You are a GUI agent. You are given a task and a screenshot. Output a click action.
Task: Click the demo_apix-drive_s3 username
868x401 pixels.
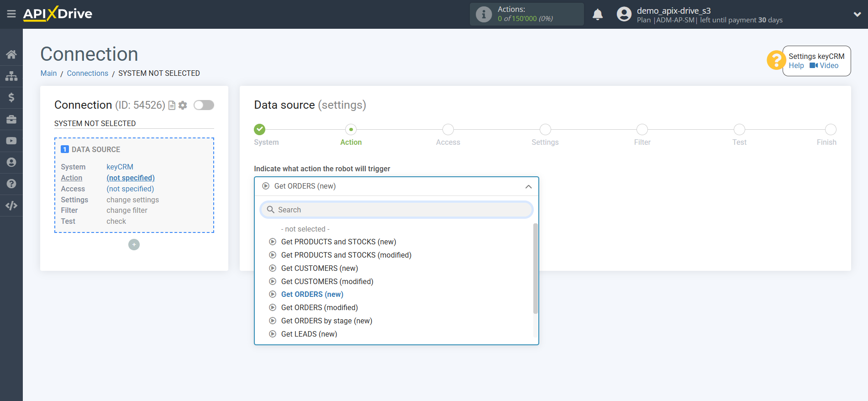pyautogui.click(x=674, y=11)
